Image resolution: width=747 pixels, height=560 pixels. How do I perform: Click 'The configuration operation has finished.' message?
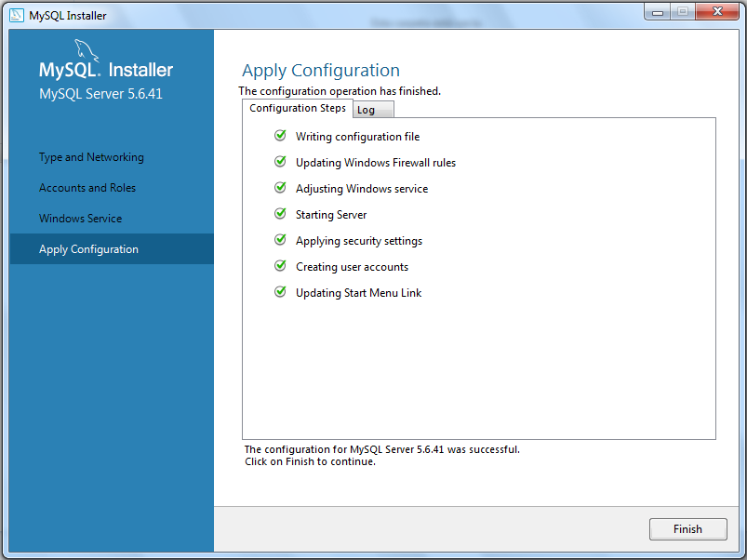(340, 91)
